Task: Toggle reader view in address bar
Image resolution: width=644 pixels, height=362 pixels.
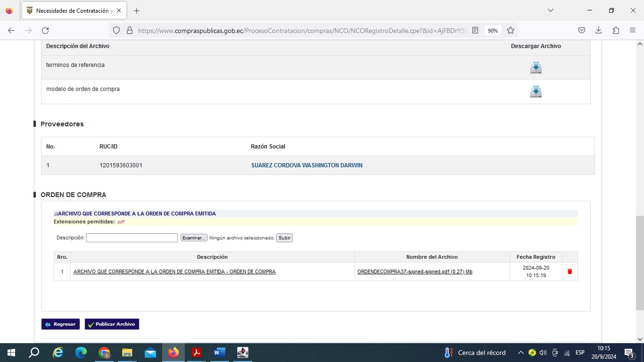Action: click(475, 30)
